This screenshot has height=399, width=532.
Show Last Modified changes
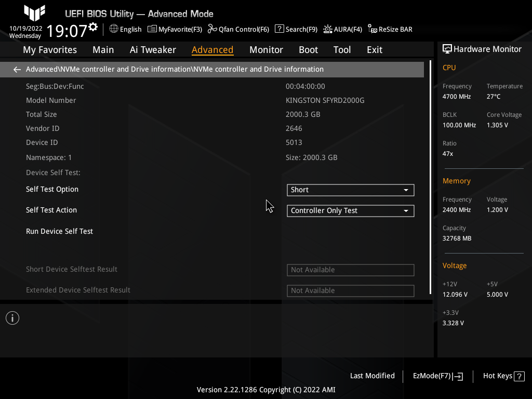pos(372,376)
